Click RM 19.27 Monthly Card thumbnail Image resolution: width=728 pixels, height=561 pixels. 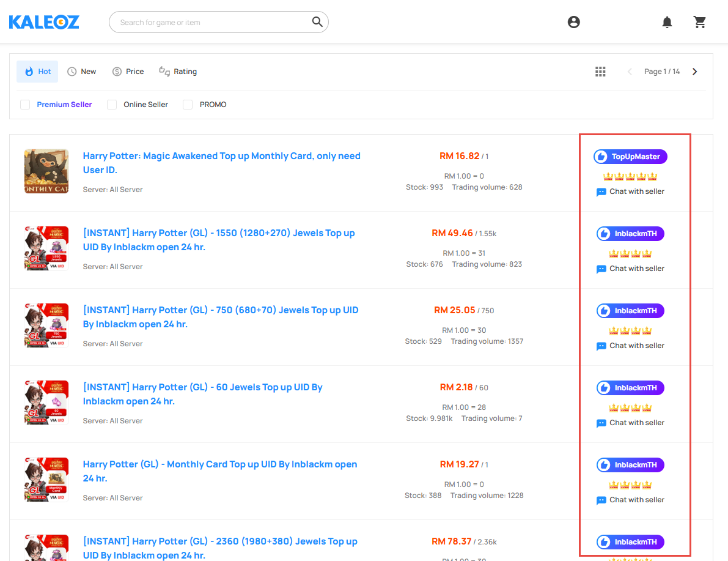46,480
